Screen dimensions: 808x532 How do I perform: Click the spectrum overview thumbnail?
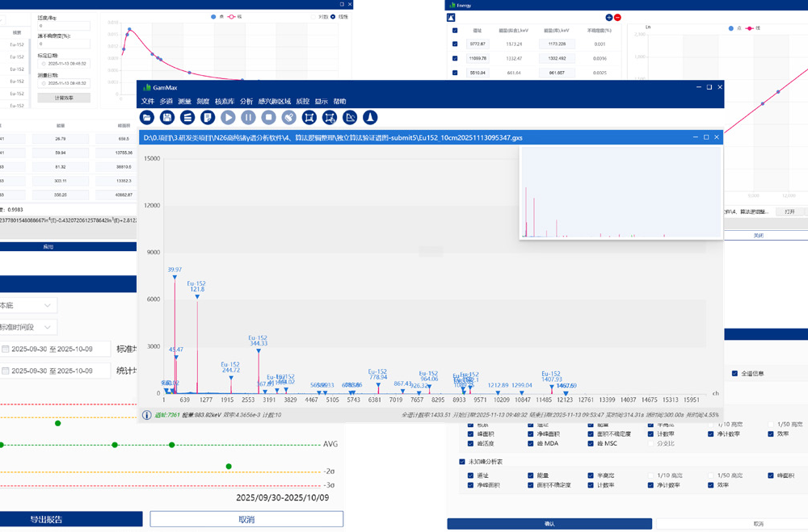(621, 193)
